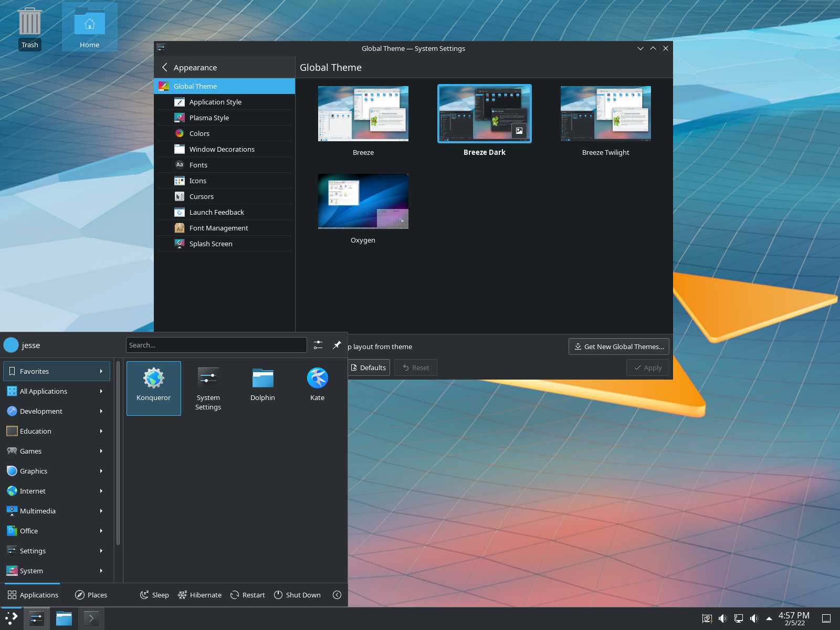840x630 pixels.
Task: Click the Plasma launcher button in taskbar
Action: (12, 618)
